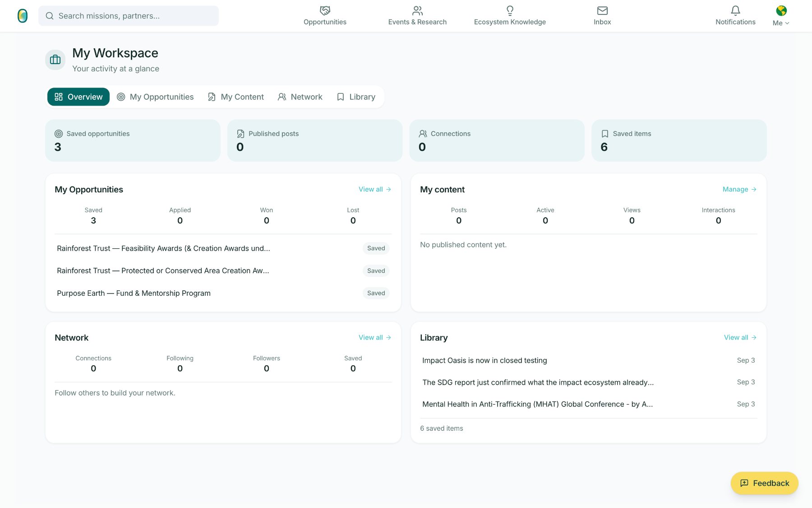Click the Saved opportunities count 3 card
This screenshot has height=508, width=812.
[133, 140]
